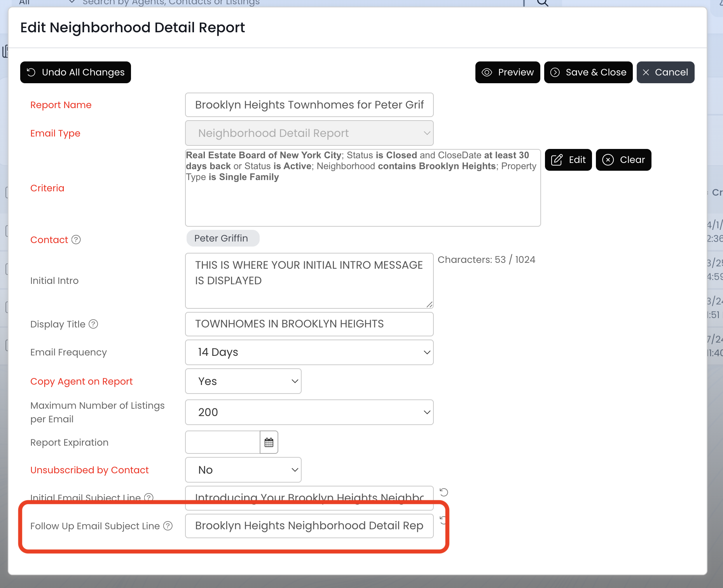
Task: Click the Display Title help icon
Action: pos(93,324)
